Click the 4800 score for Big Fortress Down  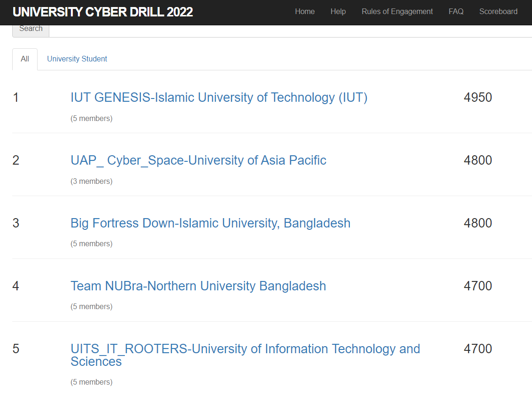478,223
